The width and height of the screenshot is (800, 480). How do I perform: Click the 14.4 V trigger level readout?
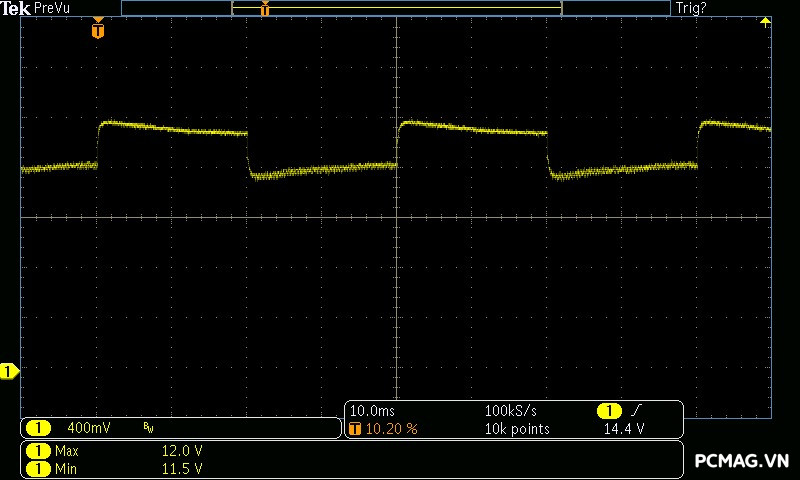[623, 428]
